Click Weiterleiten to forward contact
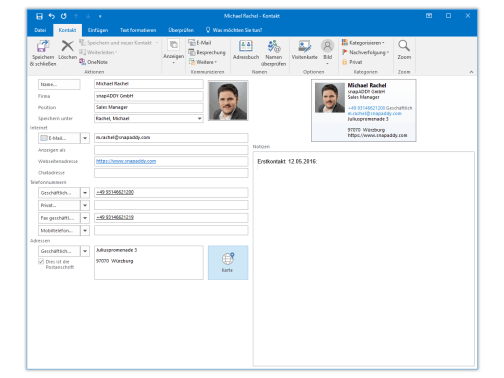Image resolution: width=504 pixels, height=378 pixels. 98,52
